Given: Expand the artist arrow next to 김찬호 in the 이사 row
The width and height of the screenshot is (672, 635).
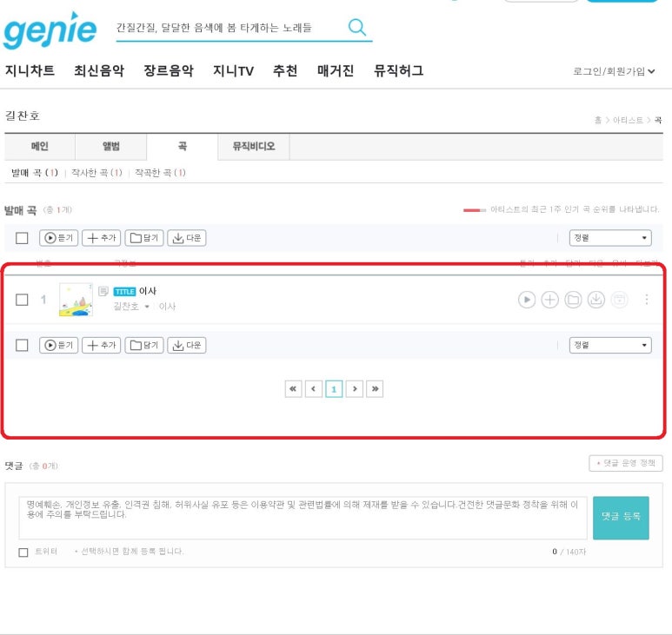Looking at the screenshot, I should [x=147, y=307].
